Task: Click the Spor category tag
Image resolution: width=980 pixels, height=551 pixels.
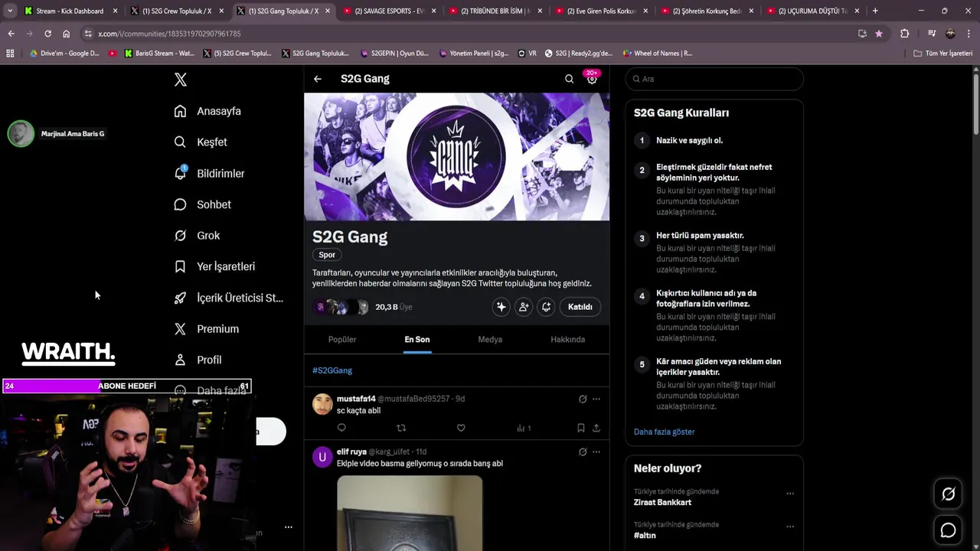Action: coord(327,255)
